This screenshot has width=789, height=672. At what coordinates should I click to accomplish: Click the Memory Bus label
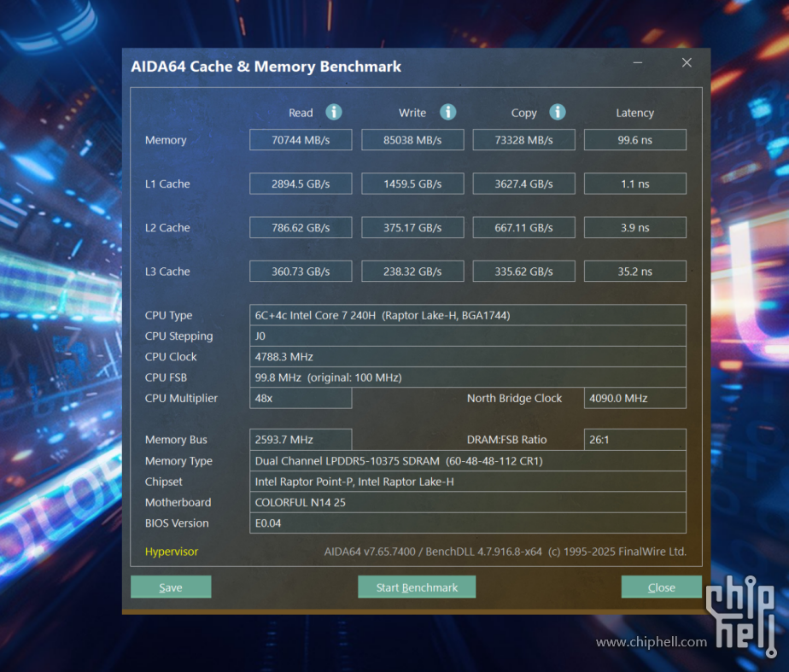pos(176,440)
